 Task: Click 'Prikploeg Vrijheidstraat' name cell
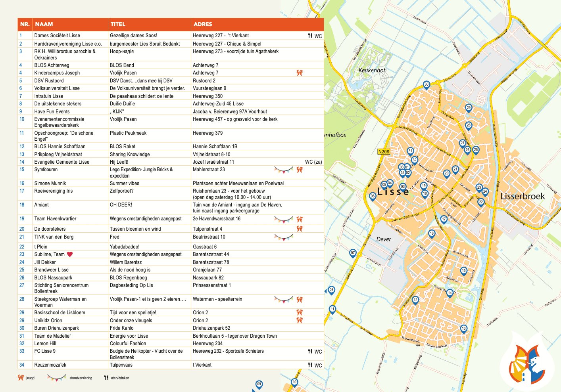click(58, 155)
